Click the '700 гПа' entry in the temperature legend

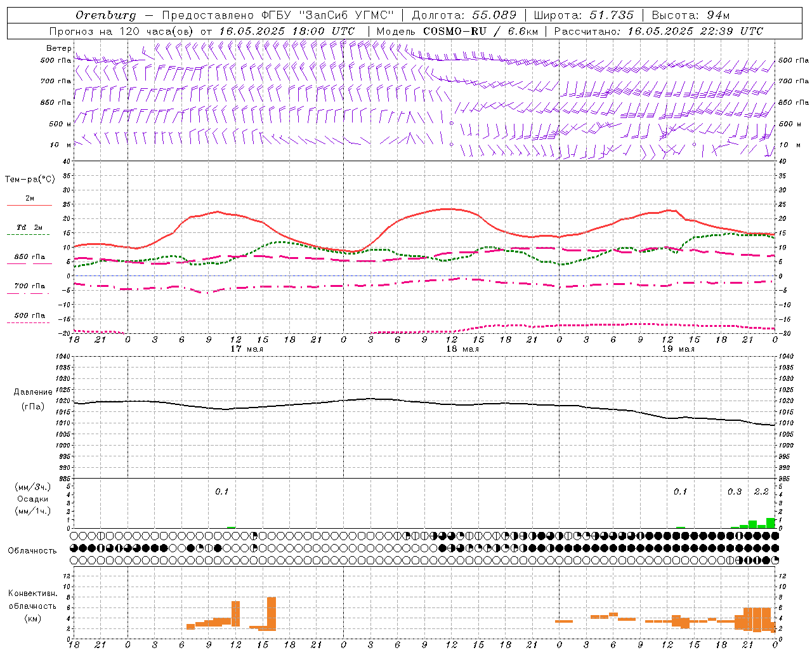click(30, 286)
